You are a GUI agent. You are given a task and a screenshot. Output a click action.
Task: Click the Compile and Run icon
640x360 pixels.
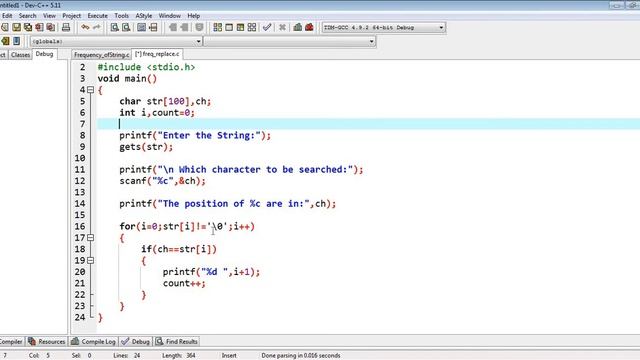tap(240, 27)
